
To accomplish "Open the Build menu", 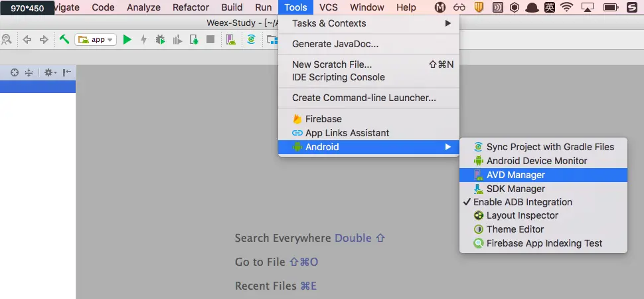I will [232, 7].
